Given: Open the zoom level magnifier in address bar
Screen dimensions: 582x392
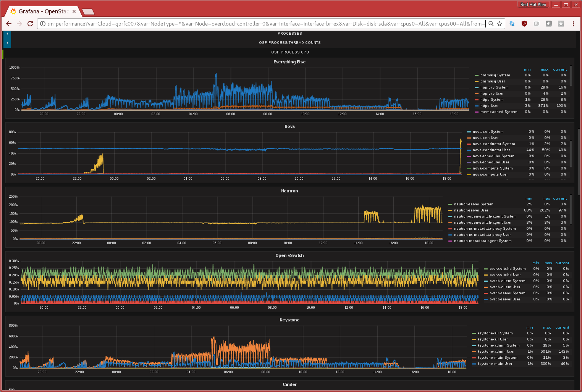Looking at the screenshot, I should 491,24.
